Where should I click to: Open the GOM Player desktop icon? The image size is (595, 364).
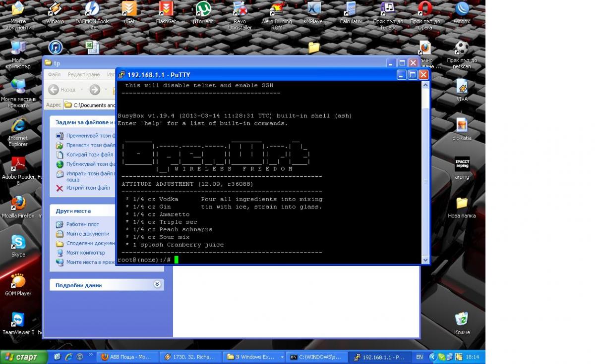(18, 282)
